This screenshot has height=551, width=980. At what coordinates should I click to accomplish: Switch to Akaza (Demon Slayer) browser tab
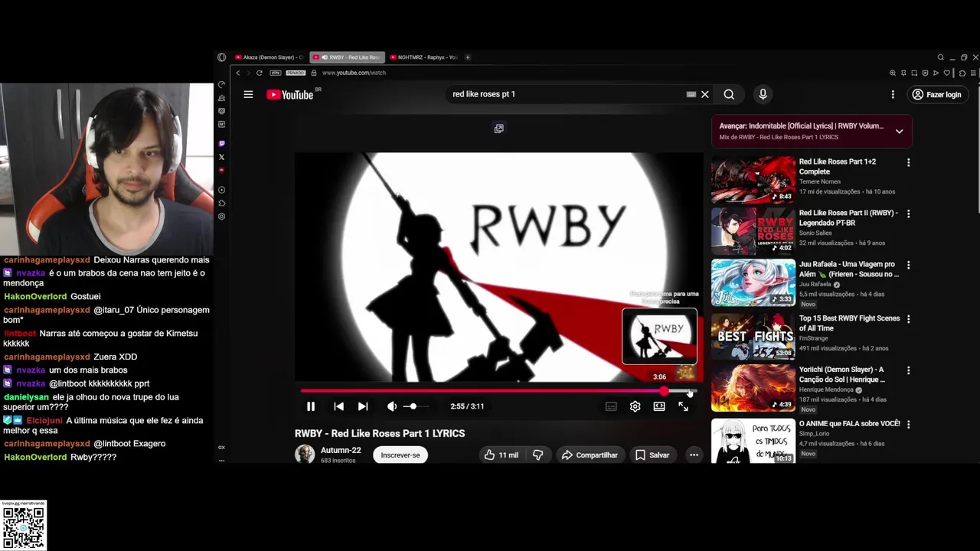[269, 57]
